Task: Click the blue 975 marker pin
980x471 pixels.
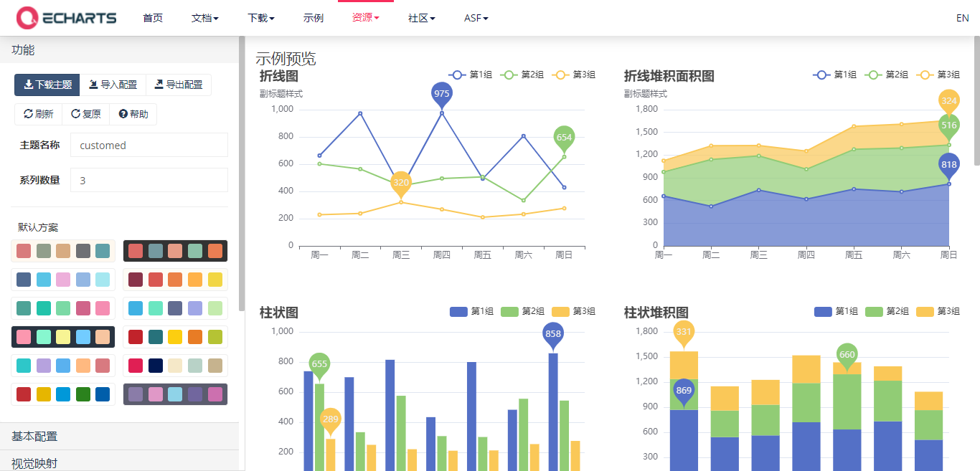Action: point(442,94)
